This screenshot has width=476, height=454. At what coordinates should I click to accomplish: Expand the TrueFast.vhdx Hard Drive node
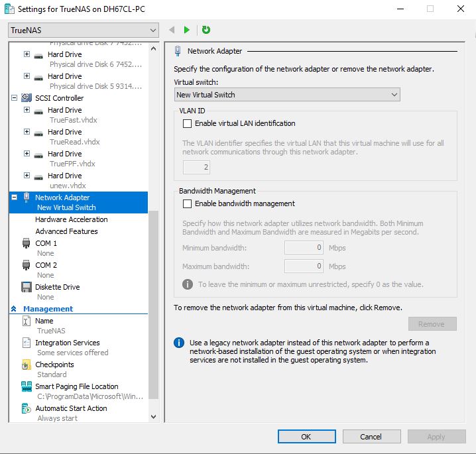(27, 110)
